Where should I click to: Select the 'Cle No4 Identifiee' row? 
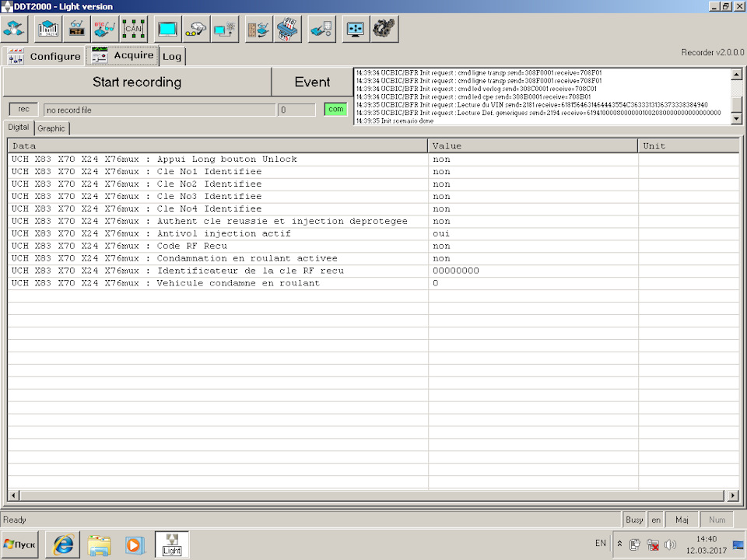coord(373,208)
